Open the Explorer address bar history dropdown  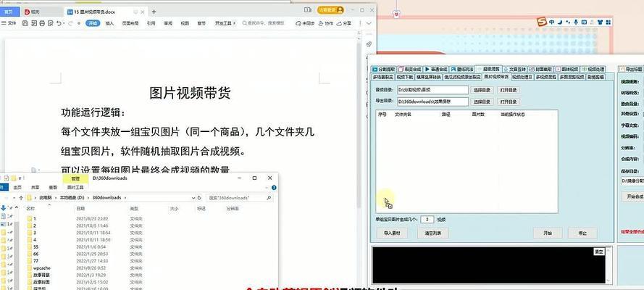pyautogui.click(x=193, y=198)
